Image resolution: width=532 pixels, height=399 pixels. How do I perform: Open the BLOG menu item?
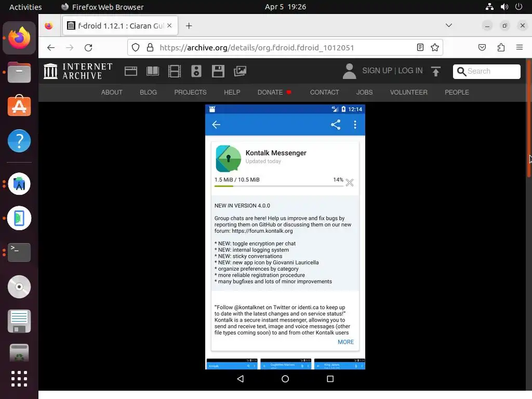(x=148, y=92)
